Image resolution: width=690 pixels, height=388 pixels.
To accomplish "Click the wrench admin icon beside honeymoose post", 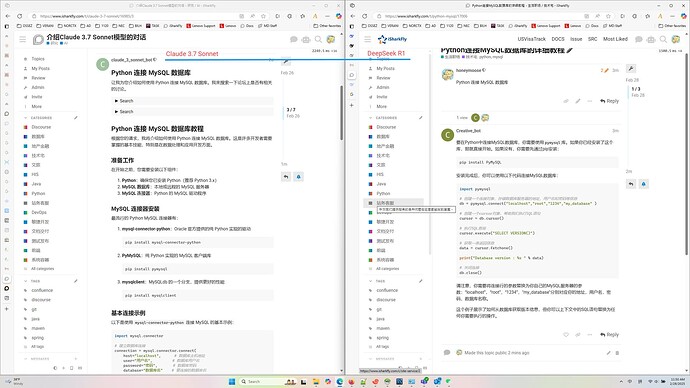I will coord(631,69).
